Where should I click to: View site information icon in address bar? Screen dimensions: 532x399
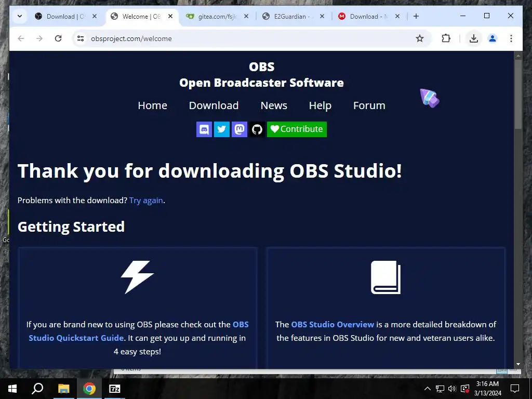click(x=81, y=38)
